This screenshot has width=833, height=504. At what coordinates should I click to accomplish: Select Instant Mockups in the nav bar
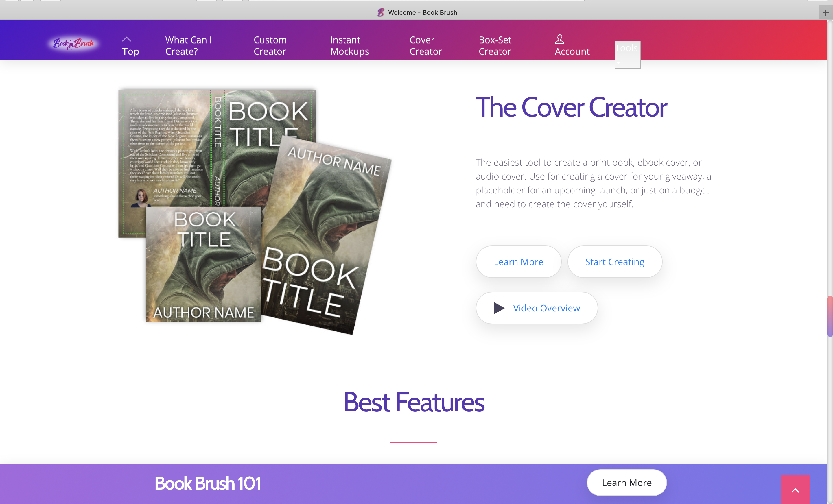(350, 46)
